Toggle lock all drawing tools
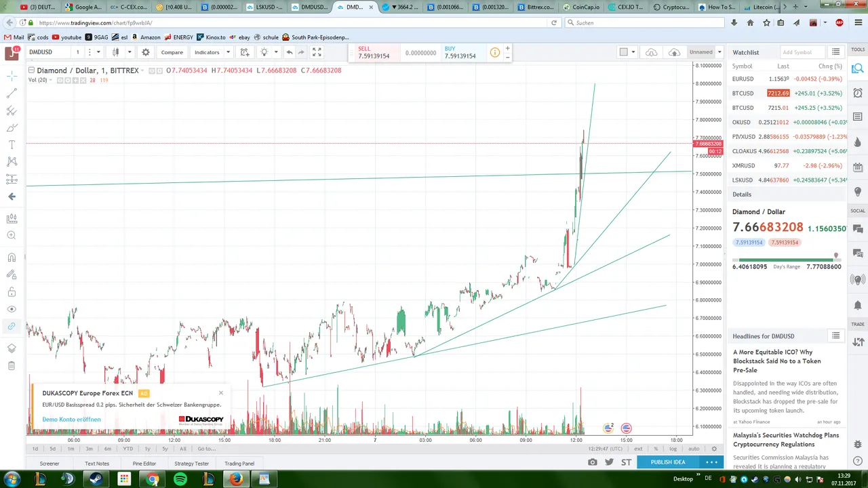This screenshot has width=868, height=488. click(12, 292)
